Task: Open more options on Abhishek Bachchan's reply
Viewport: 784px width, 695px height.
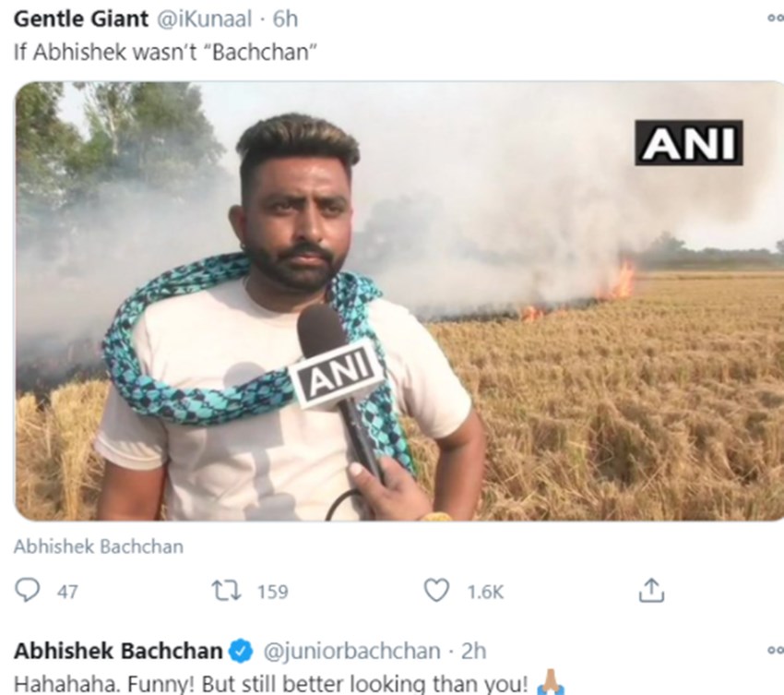Action: (x=775, y=651)
